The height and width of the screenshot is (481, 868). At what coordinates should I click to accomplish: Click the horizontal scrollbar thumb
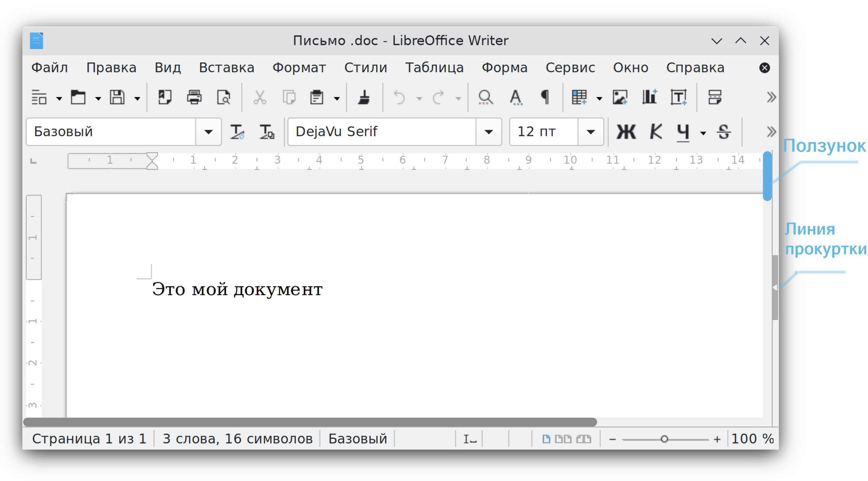pyautogui.click(x=310, y=422)
